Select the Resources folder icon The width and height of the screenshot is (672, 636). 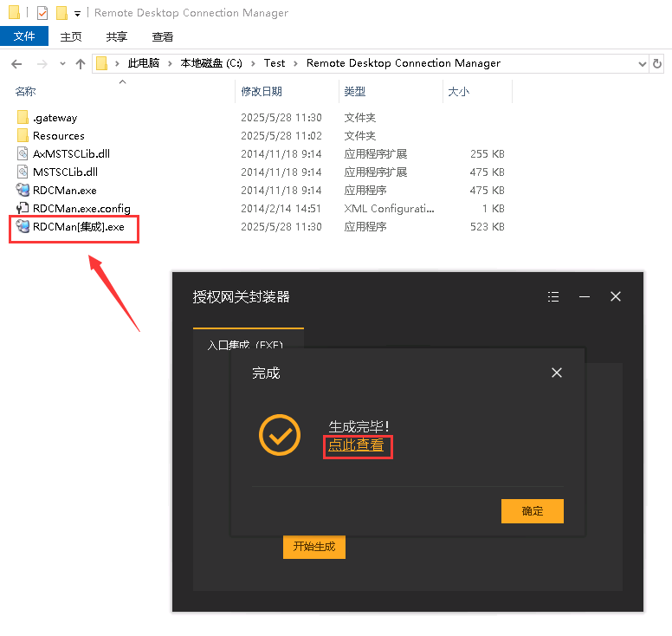click(x=23, y=135)
